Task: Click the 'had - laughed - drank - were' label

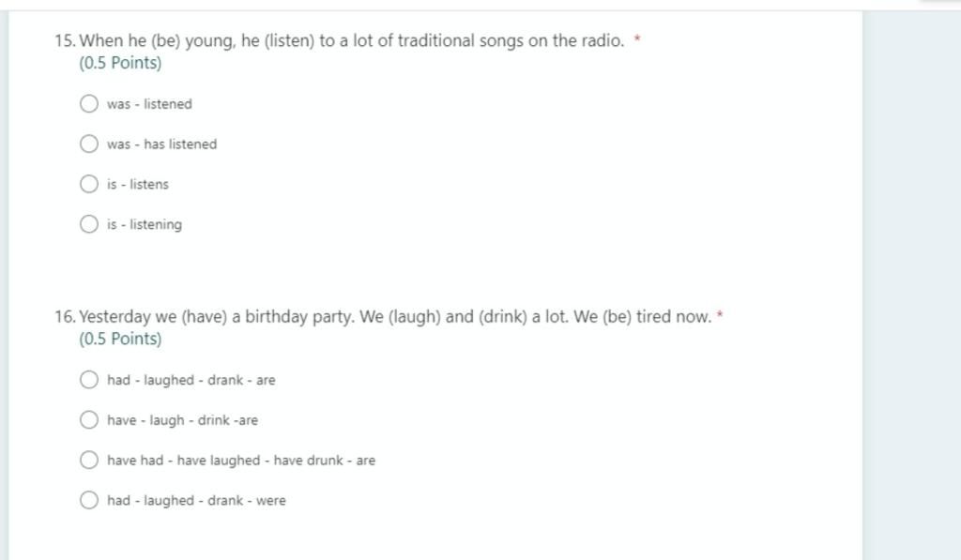Action: (196, 501)
